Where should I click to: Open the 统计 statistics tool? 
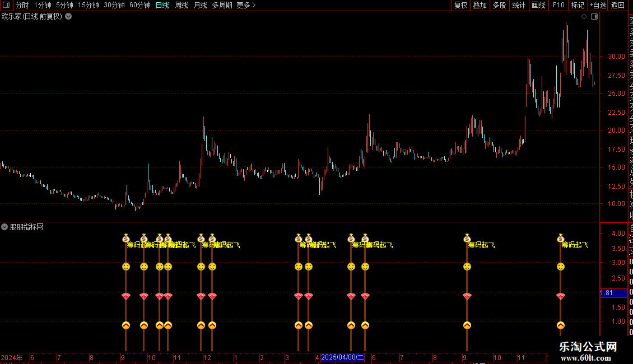[519, 5]
